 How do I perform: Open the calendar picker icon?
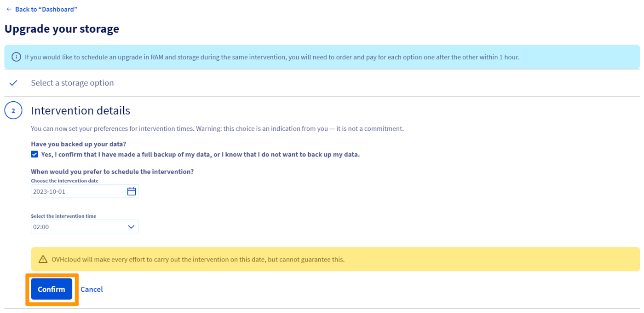(132, 191)
